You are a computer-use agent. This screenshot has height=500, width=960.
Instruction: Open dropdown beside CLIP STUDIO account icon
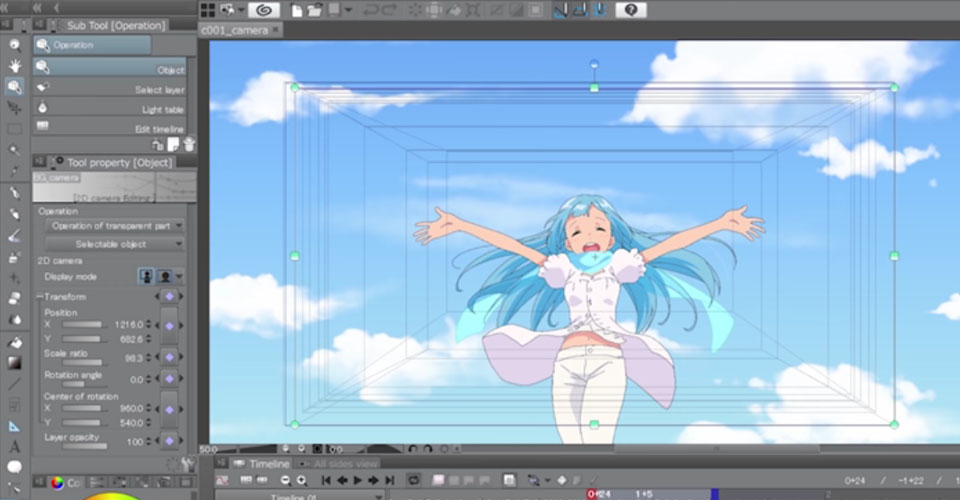coord(241,10)
